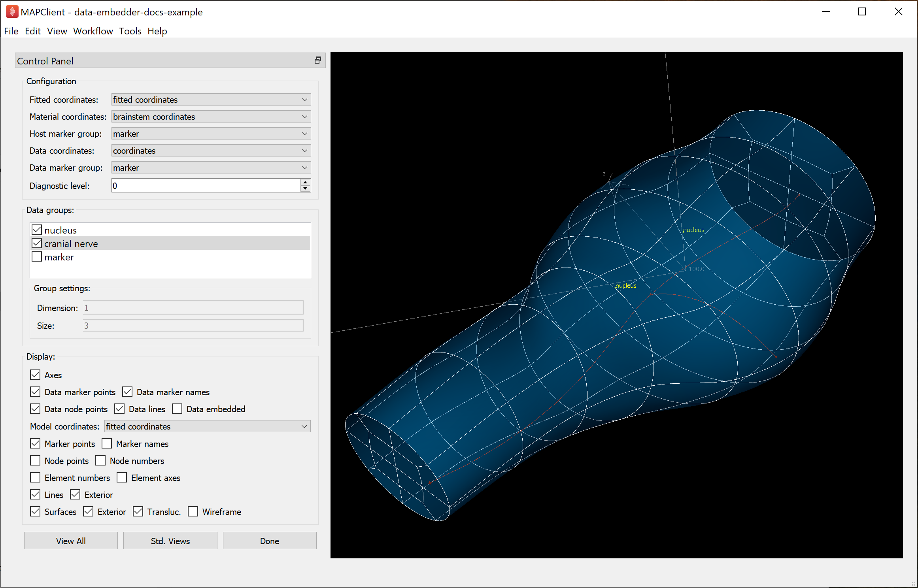
Task: Click the Done button
Action: [270, 541]
